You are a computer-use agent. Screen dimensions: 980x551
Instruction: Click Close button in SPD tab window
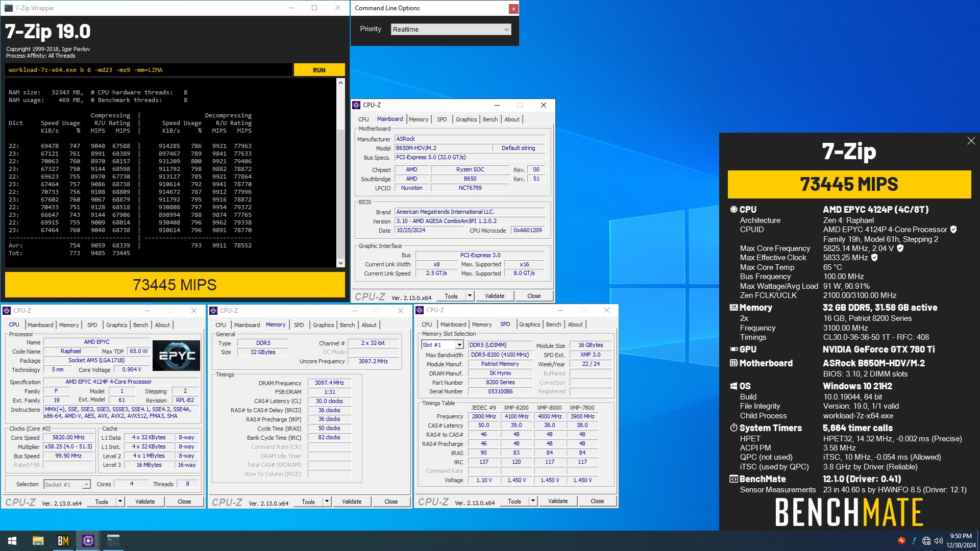(x=597, y=501)
